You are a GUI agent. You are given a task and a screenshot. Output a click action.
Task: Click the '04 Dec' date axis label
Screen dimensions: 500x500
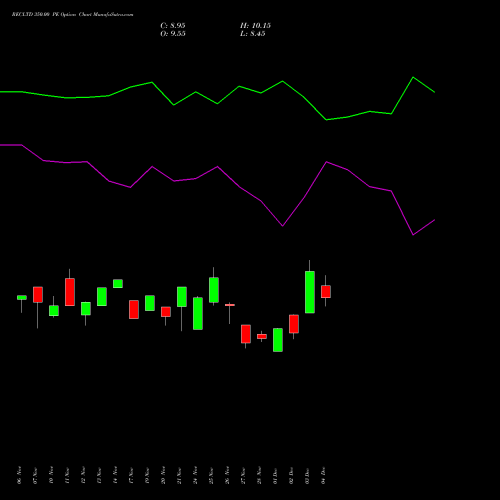(323, 475)
